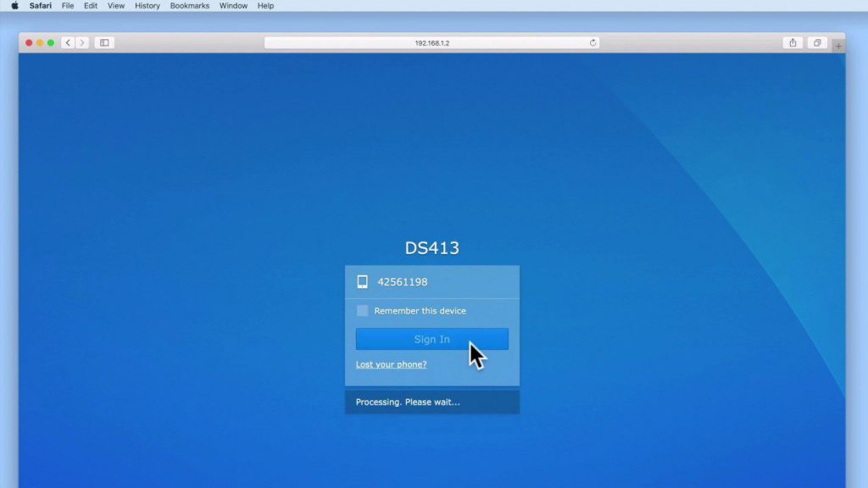Screen dimensions: 868x488
Task: Open the Apple menu
Action: (15, 6)
